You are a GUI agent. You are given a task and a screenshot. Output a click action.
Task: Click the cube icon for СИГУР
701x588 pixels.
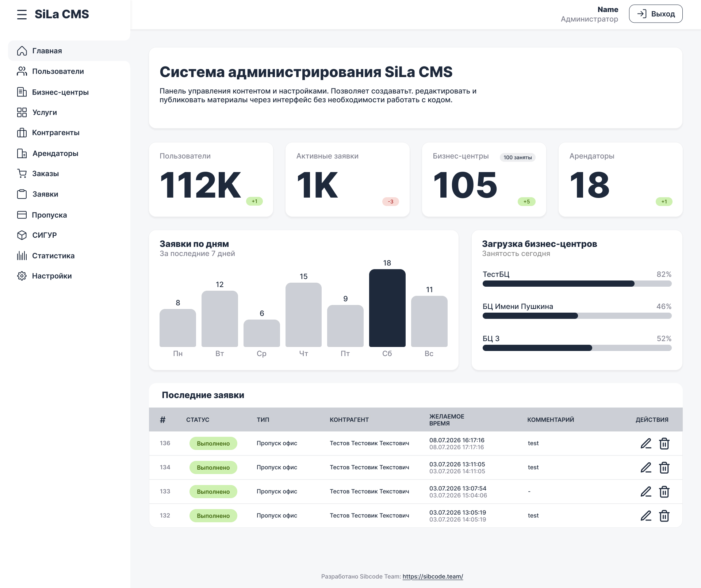coord(22,235)
